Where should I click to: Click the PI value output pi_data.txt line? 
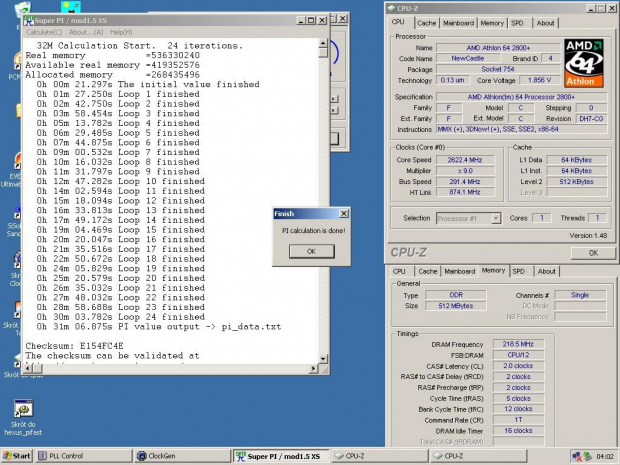click(159, 327)
